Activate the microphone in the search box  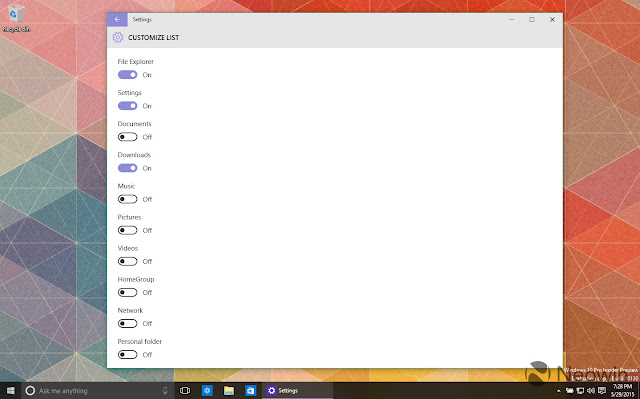click(165, 391)
